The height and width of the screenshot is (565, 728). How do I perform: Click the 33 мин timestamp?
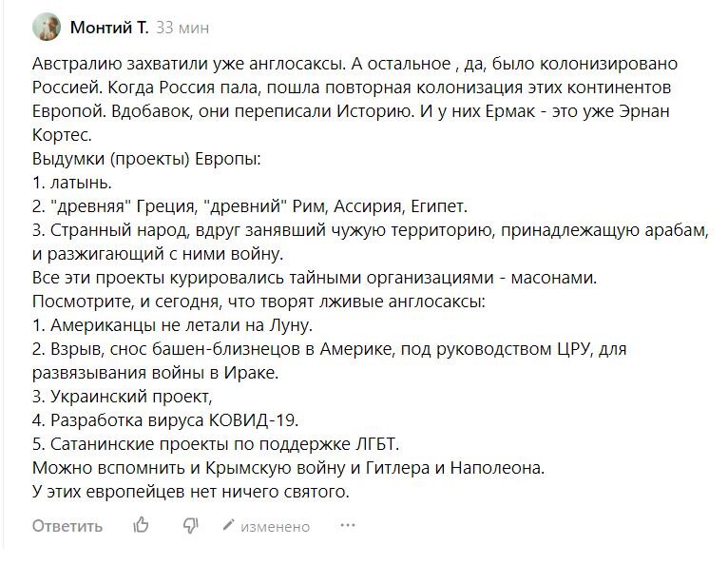click(182, 28)
